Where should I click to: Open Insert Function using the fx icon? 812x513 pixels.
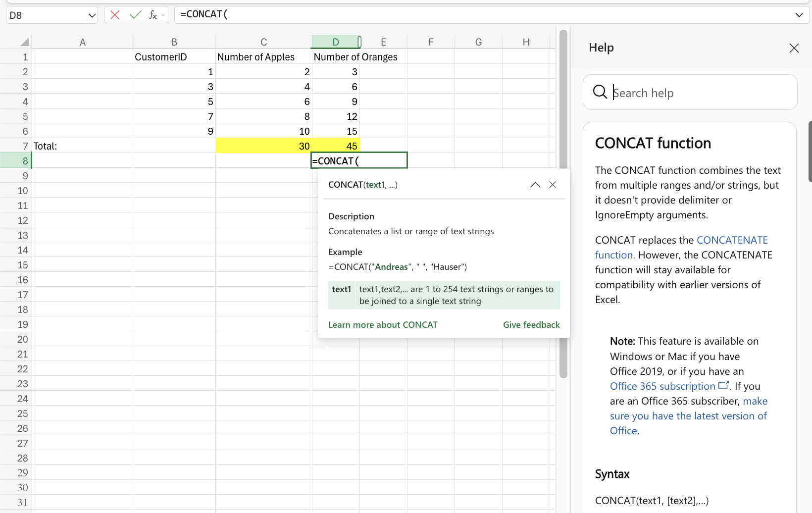coord(153,15)
